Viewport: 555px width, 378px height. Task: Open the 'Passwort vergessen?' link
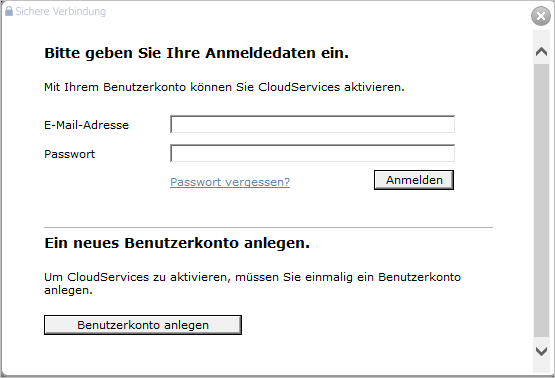(230, 182)
